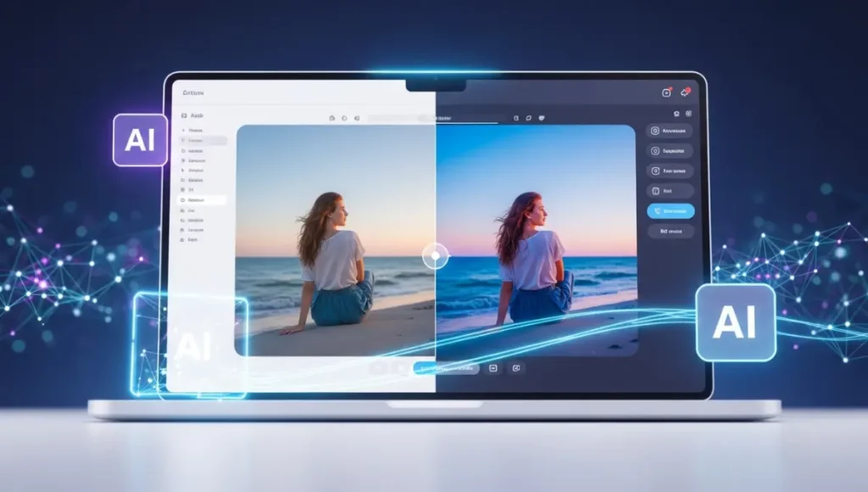Image resolution: width=868 pixels, height=492 pixels.
Task: Click the purple AI badge beside the laptop
Action: [140, 140]
